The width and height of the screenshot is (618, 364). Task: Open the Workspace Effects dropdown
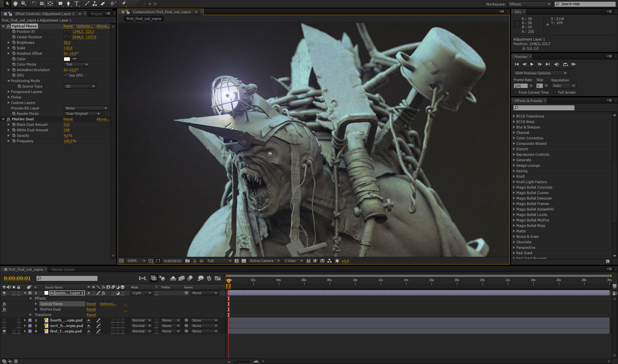coord(530,4)
